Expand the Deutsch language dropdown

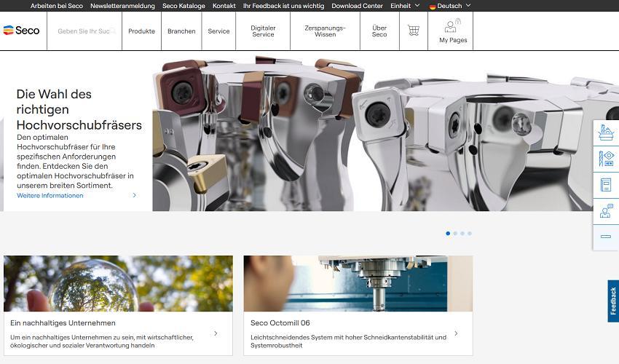tap(450, 6)
